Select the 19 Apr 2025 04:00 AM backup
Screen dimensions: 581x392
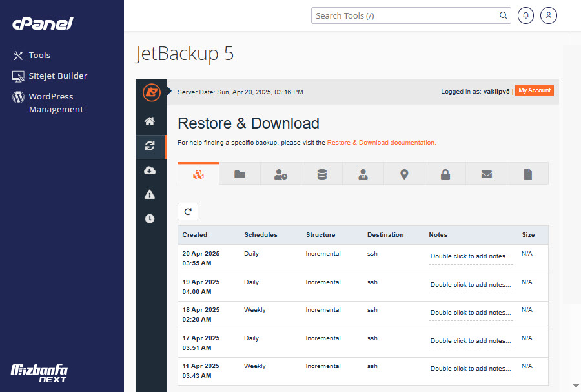(363, 287)
